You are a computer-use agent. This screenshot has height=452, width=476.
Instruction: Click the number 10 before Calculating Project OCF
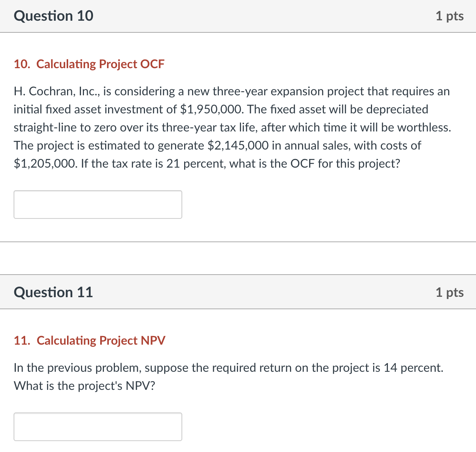[21, 64]
